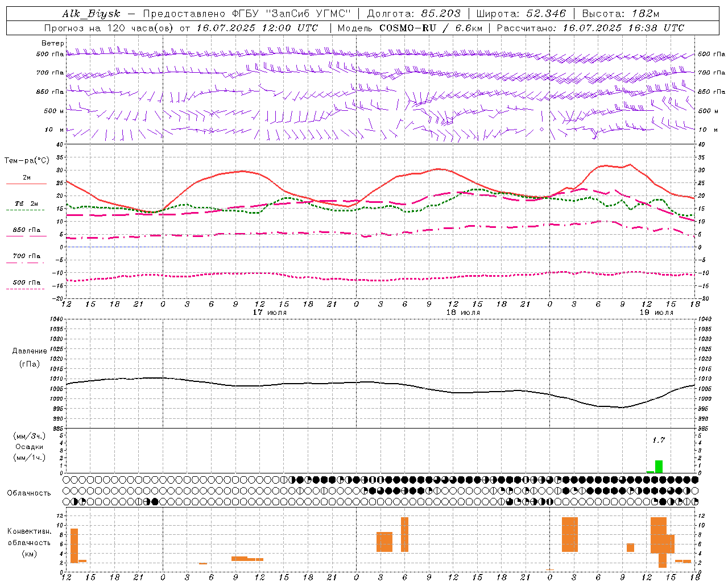The width and height of the screenshot is (728, 582).
Task: Click the red solid legend line under "2м"
Action: 26,184
